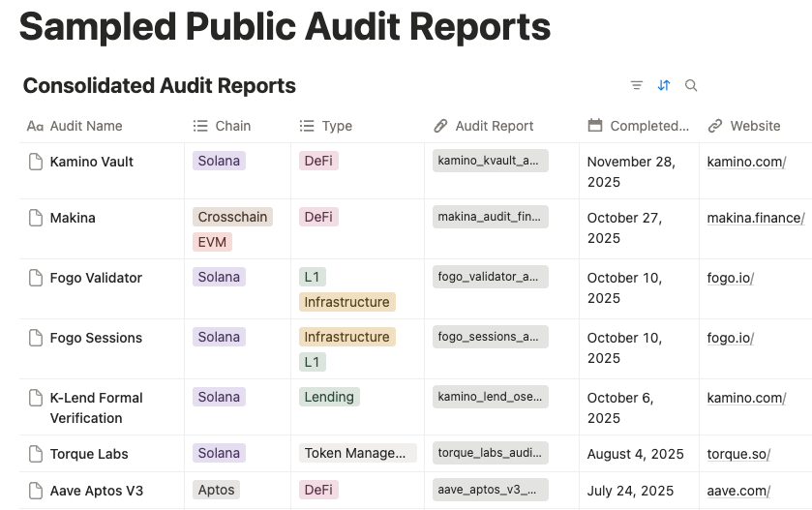Click the DeFi tag in Aave Aptos V3 row
Image resolution: width=812 pixels, height=510 pixels.
click(x=318, y=490)
